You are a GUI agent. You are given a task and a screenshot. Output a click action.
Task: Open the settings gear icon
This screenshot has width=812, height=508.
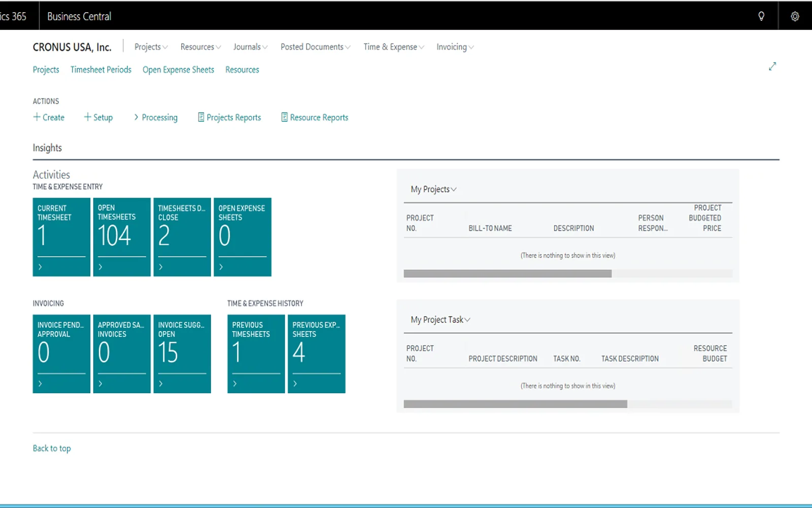tap(795, 16)
